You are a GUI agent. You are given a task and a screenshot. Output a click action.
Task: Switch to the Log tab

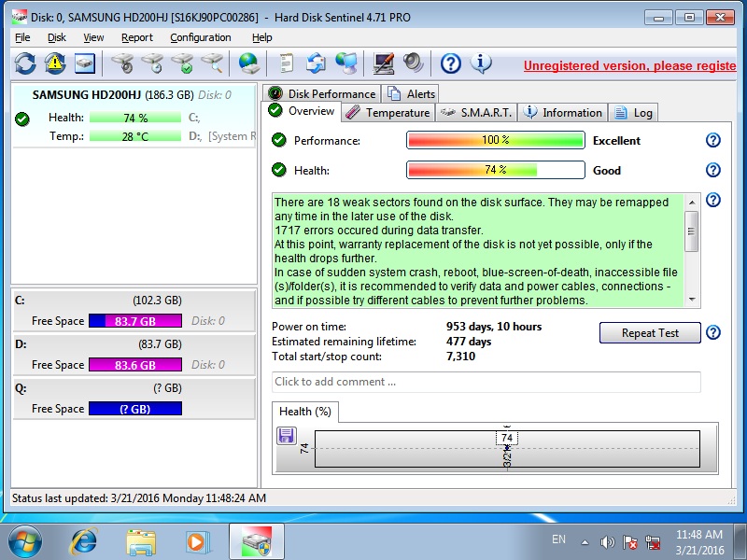(x=633, y=112)
